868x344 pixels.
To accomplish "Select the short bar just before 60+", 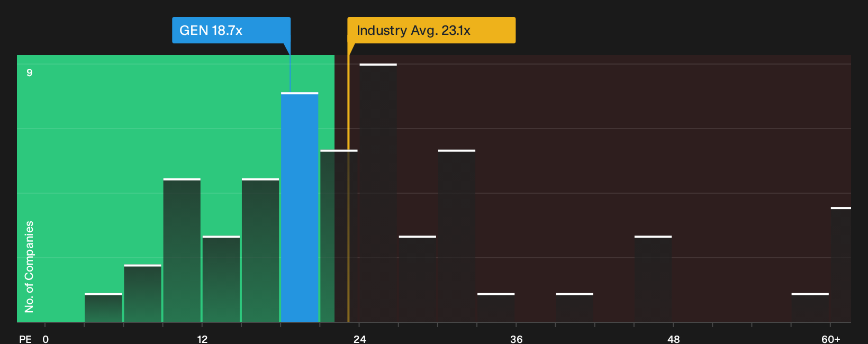I will [810, 307].
